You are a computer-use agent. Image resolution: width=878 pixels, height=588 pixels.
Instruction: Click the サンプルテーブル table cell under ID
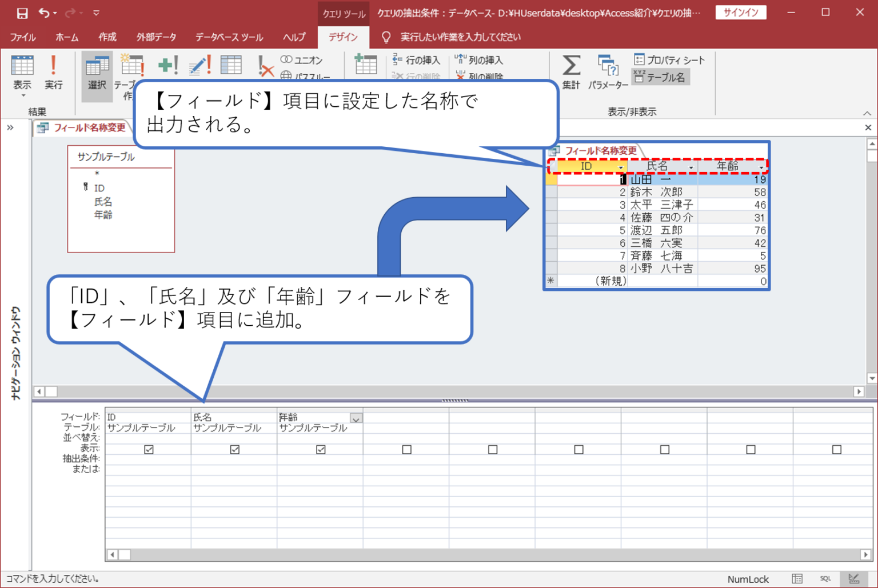(148, 428)
